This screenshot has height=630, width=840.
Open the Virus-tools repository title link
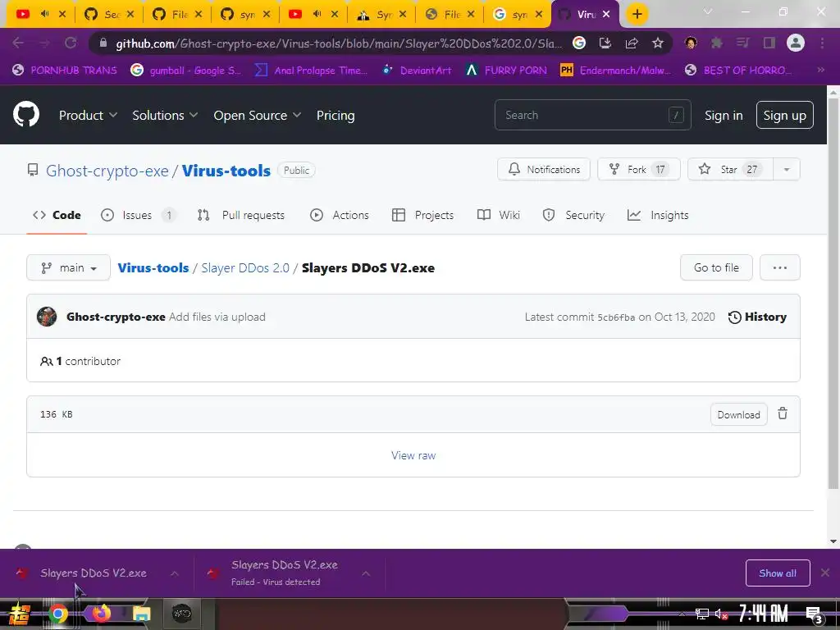point(226,171)
